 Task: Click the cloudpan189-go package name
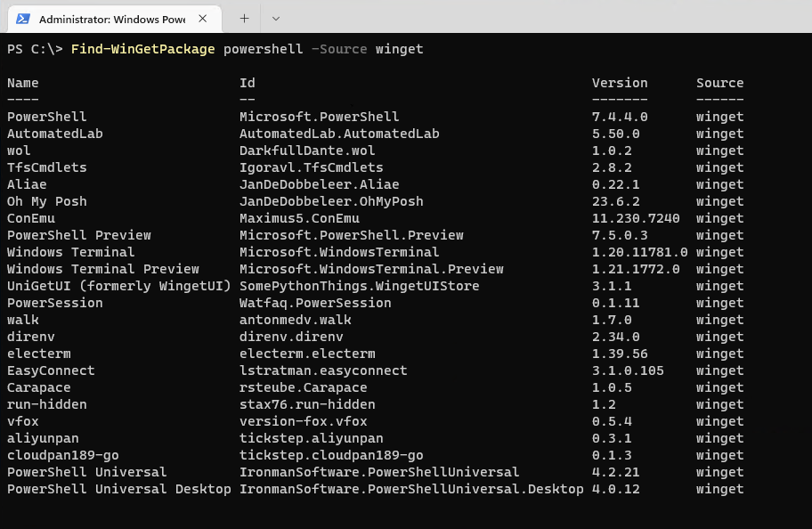[x=63, y=455]
